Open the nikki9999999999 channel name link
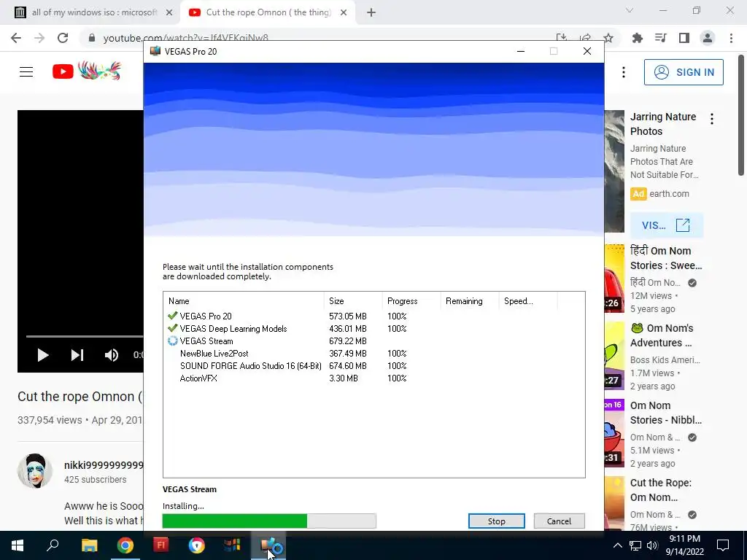The height and width of the screenshot is (560, 747). coord(104,465)
